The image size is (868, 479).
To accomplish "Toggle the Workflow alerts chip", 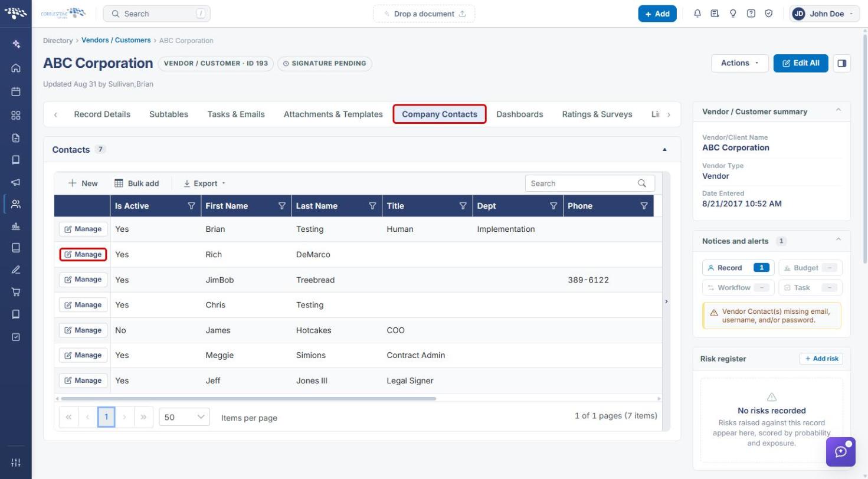I will (x=738, y=288).
